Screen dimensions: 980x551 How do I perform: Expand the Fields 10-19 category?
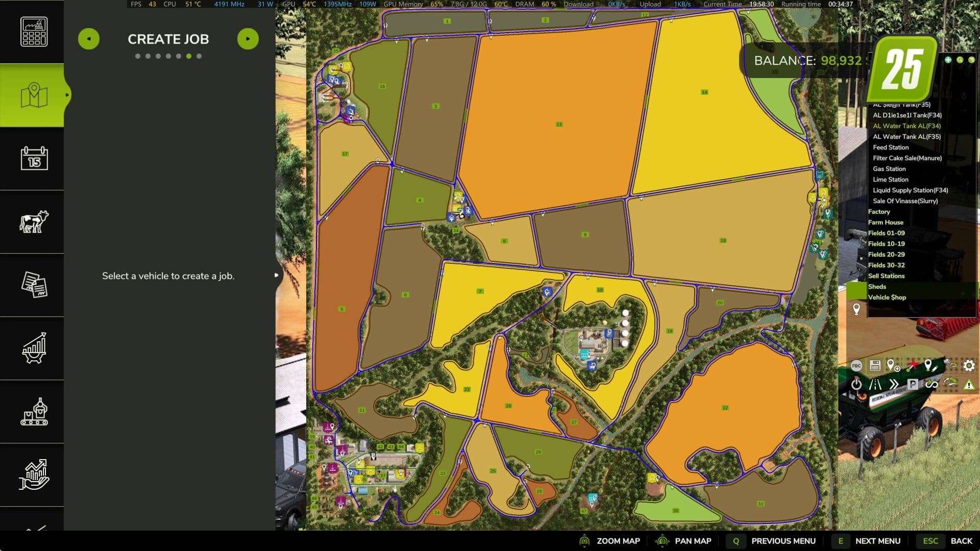pyautogui.click(x=886, y=244)
